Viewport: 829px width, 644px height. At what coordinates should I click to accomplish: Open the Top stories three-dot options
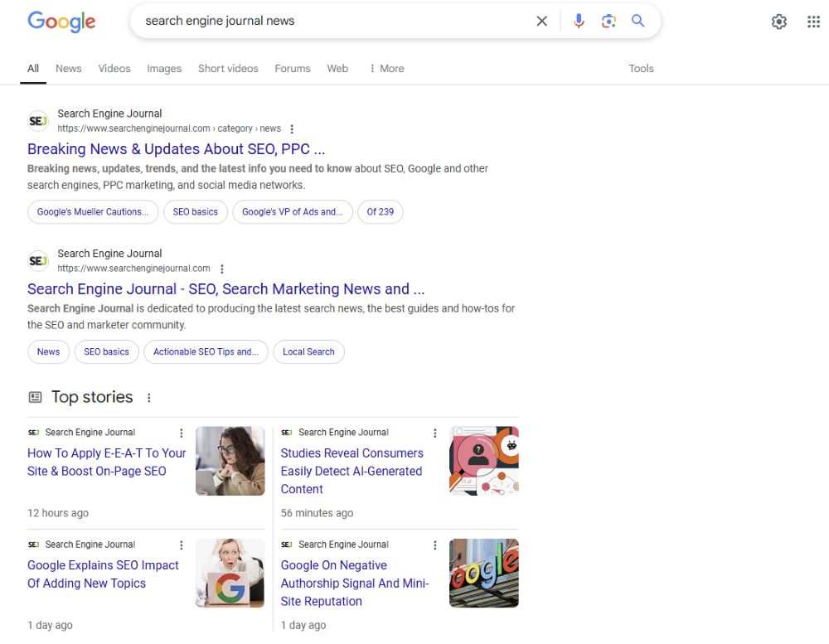point(149,398)
